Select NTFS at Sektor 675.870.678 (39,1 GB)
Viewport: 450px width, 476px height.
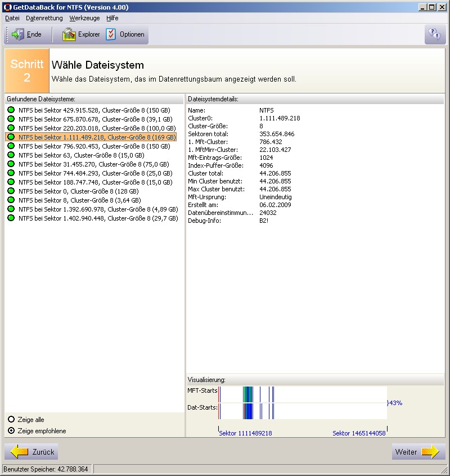click(x=95, y=119)
